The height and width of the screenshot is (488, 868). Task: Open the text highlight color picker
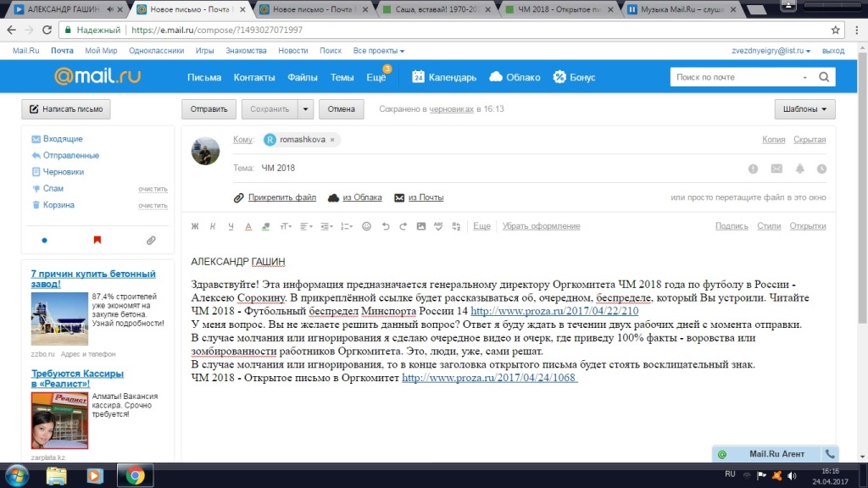265,226
